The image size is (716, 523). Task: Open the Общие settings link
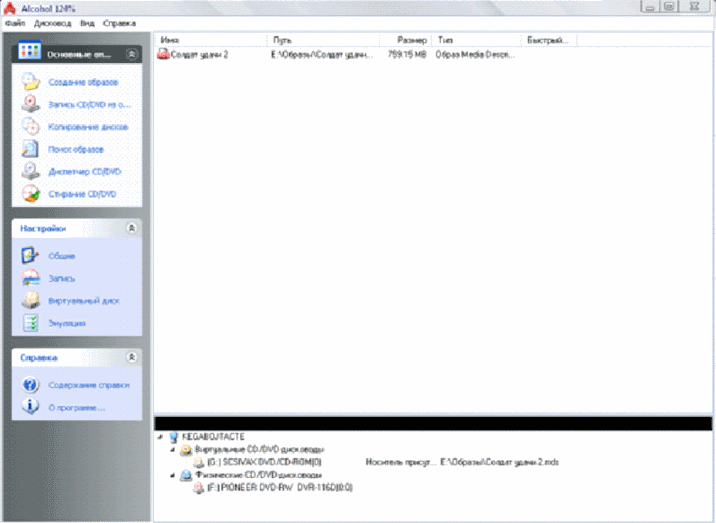pyautogui.click(x=62, y=256)
